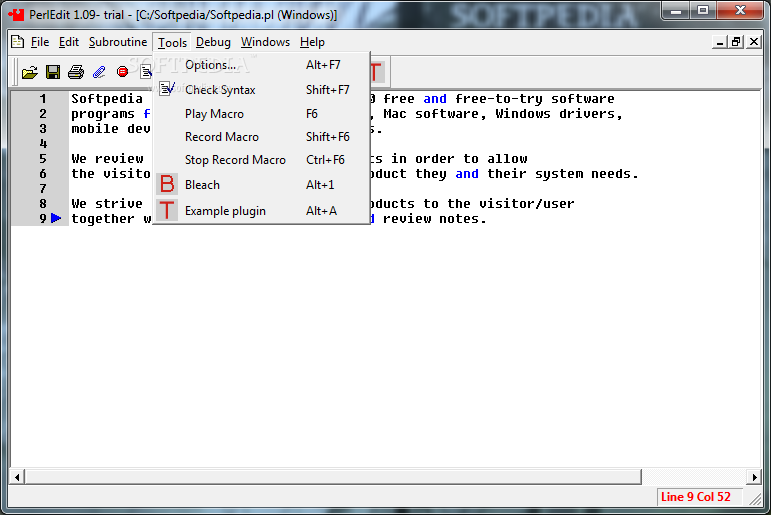
Task: Open the File menu
Action: pyautogui.click(x=40, y=42)
